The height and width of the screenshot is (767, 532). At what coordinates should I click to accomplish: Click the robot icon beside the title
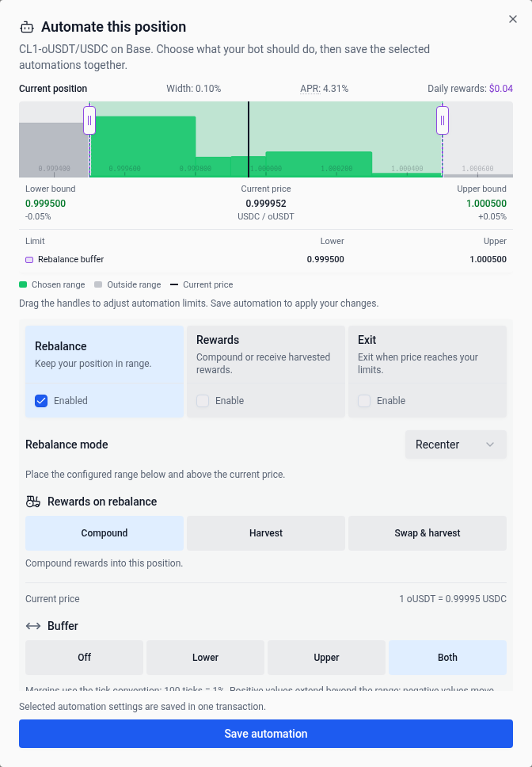(x=27, y=27)
